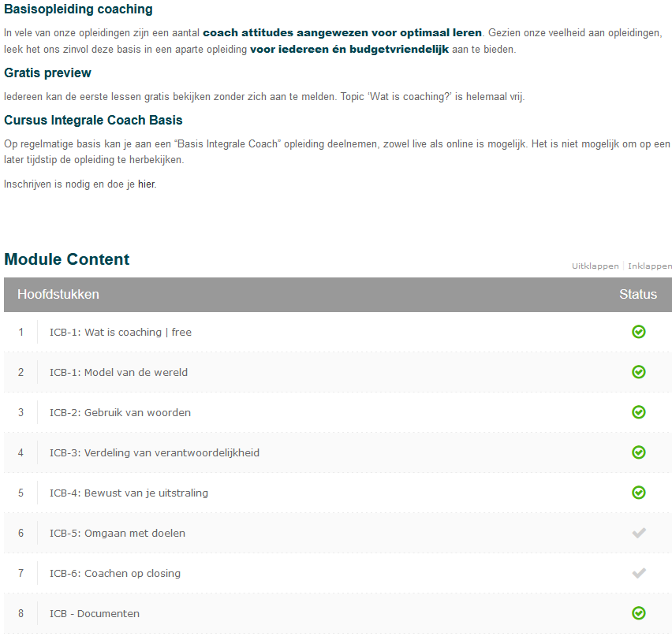
Task: Click completed icon for Verdeling van verantwoordelijkheid
Action: tap(639, 452)
